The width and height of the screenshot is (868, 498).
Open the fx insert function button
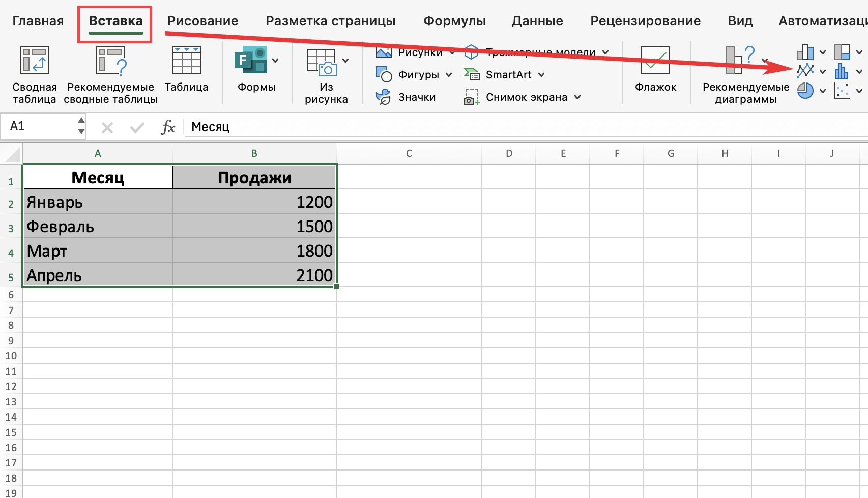point(168,127)
